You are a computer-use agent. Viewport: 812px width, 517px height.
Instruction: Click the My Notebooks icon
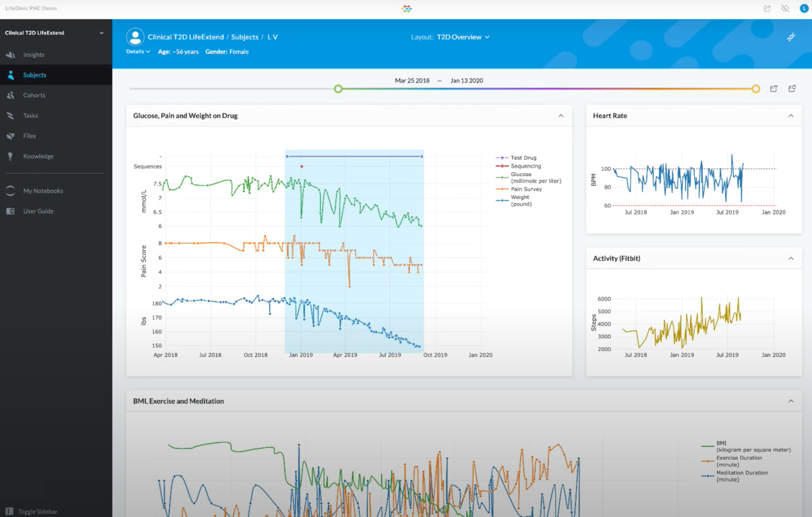click(10, 191)
